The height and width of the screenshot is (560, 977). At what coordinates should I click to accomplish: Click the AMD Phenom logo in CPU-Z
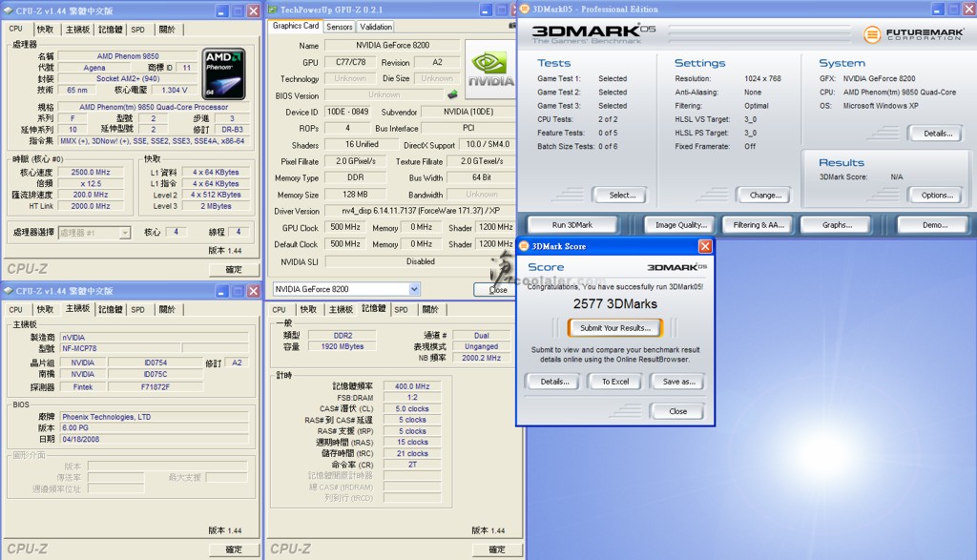tap(223, 73)
